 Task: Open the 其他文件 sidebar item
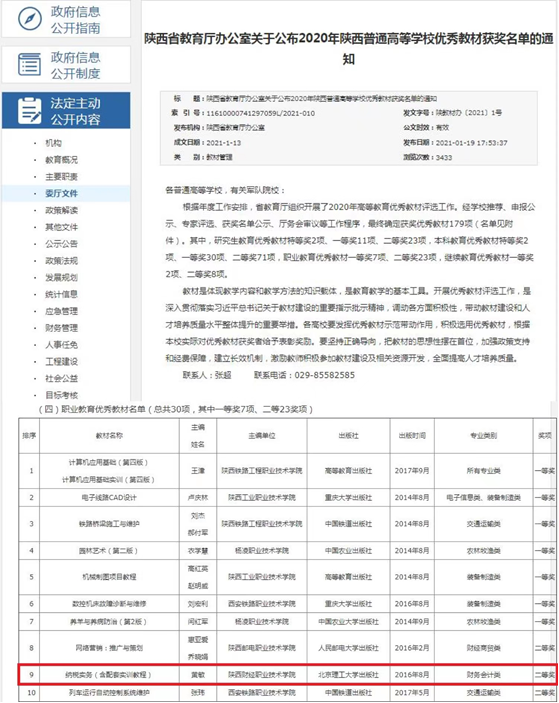(x=61, y=227)
